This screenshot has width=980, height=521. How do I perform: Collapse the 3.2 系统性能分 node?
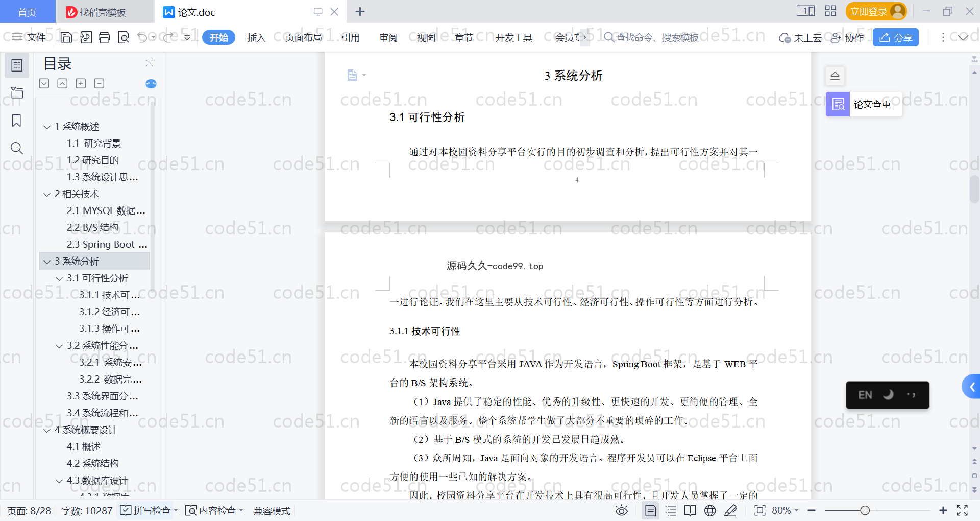[59, 346]
